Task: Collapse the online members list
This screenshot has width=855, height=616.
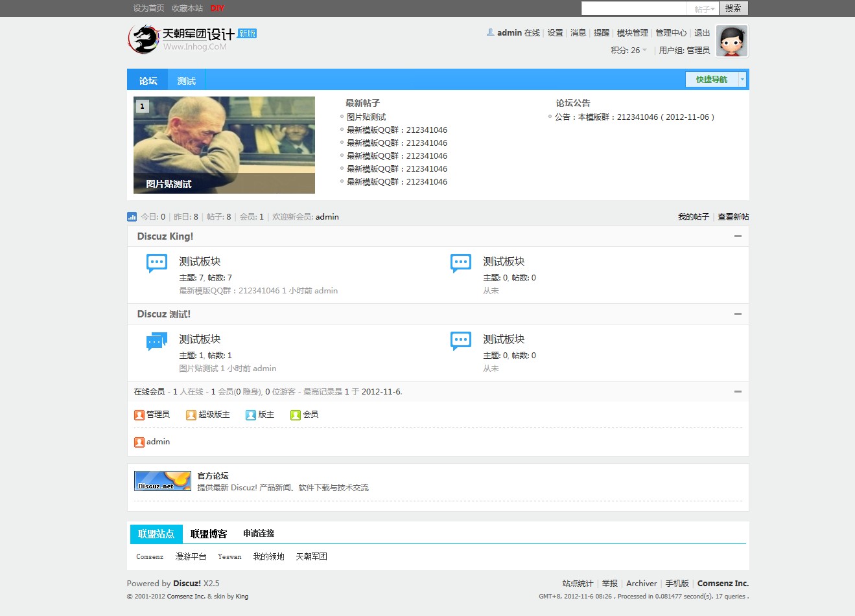Action: [738, 392]
